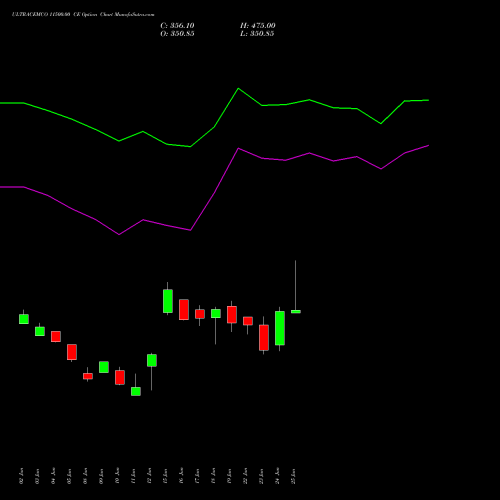The width and height of the screenshot is (500, 500).
Task: Select the 02 Jun date label on the axis
Action: [22, 476]
